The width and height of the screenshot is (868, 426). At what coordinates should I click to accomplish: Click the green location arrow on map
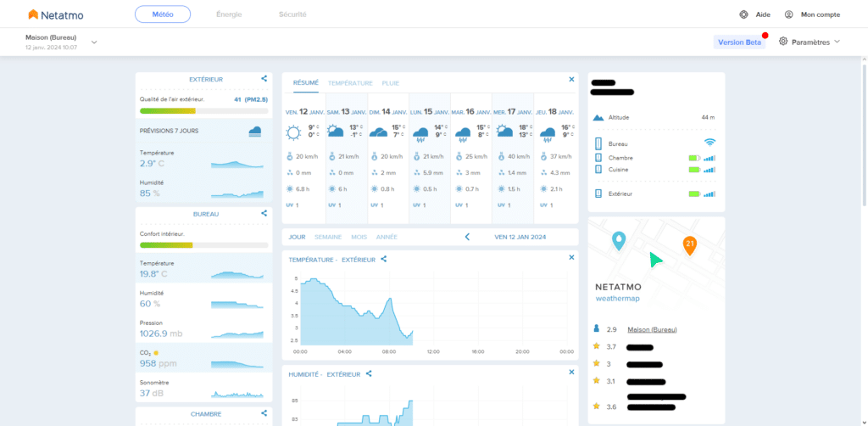[655, 260]
